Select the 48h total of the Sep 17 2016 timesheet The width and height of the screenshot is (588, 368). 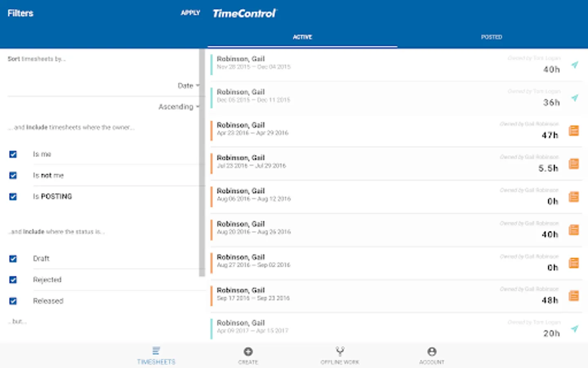pos(550,301)
